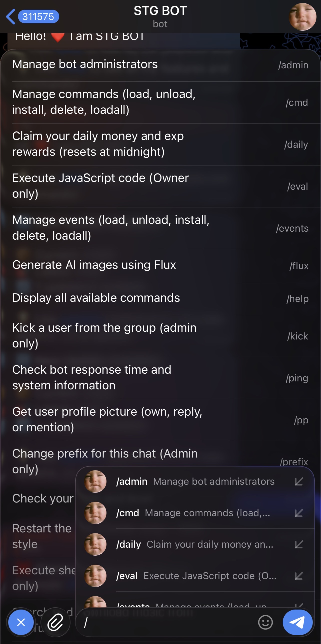321x644 pixels.
Task: Tap the 'Kick a user from the group' command
Action: (160, 336)
